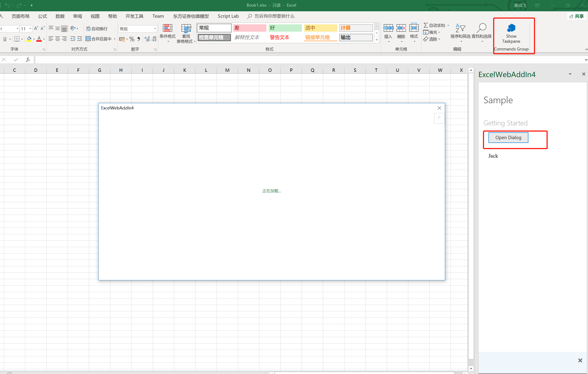
Task: Open Sort and Filter (排序和筛选)
Action: (460, 33)
